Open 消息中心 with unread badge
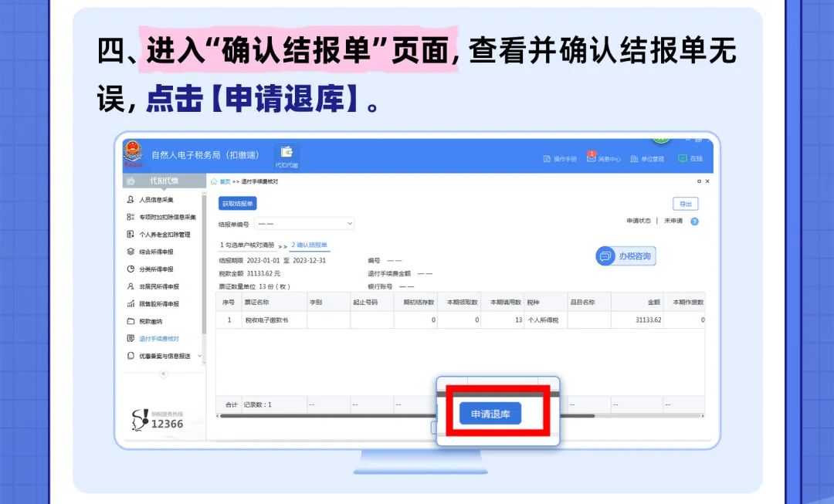834x504 pixels. [x=604, y=159]
